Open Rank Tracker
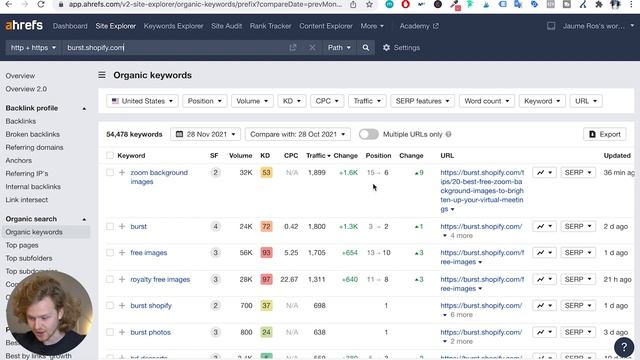Viewport: 640px width, 360px height. click(x=270, y=26)
